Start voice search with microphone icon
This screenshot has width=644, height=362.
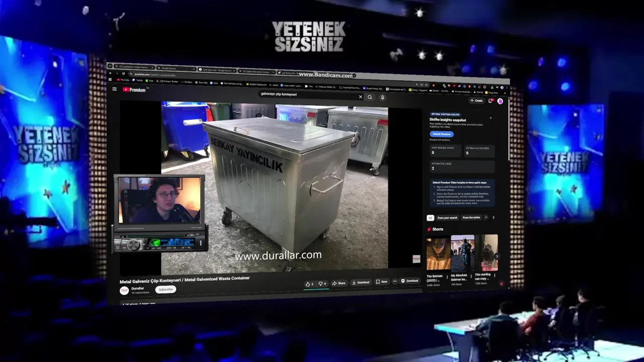(x=382, y=97)
